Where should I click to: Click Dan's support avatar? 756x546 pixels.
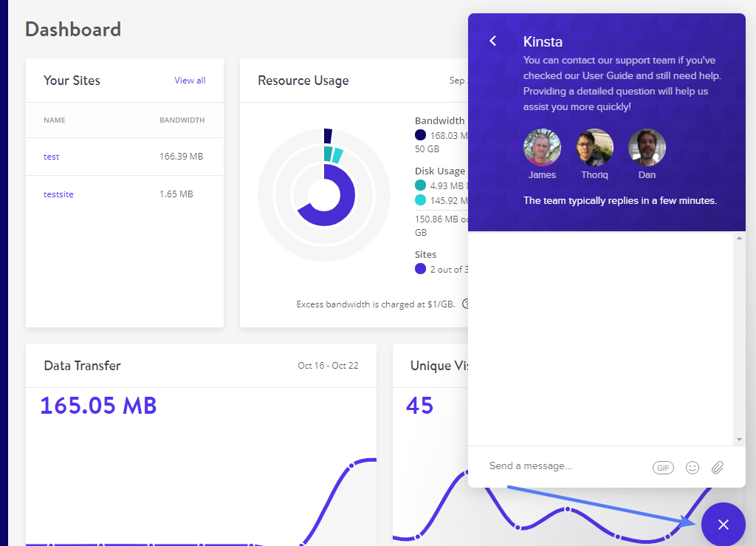click(647, 147)
